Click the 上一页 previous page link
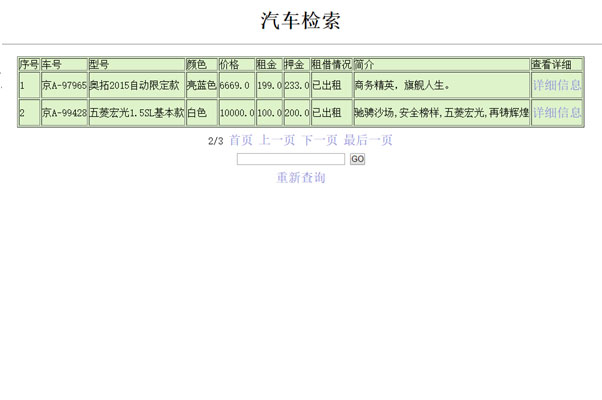The width and height of the screenshot is (602, 400). [x=277, y=140]
